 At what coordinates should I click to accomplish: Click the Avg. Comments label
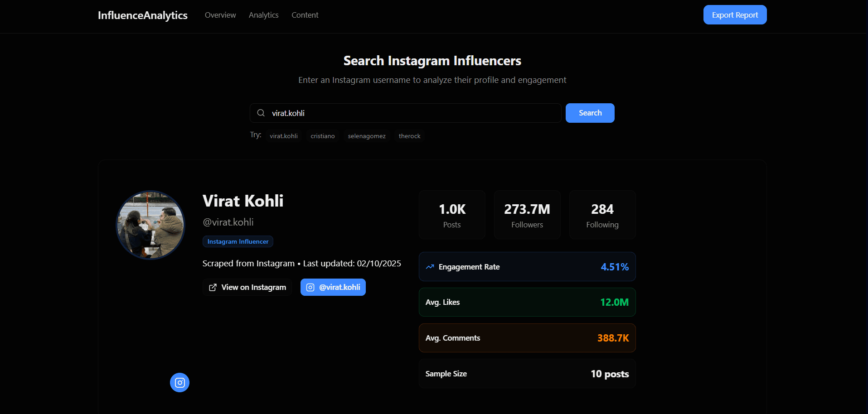coord(453,338)
